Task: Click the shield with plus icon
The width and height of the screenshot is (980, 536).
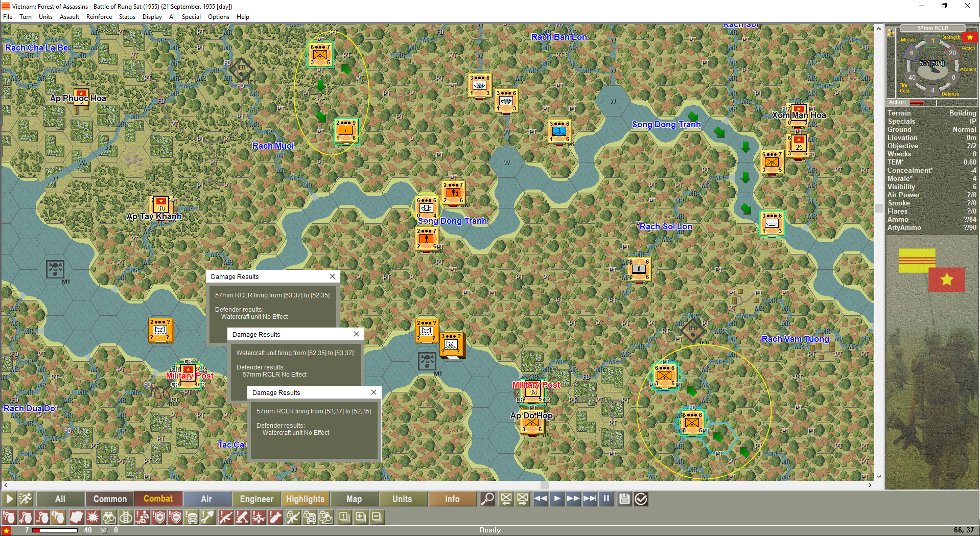Action: click(159, 517)
